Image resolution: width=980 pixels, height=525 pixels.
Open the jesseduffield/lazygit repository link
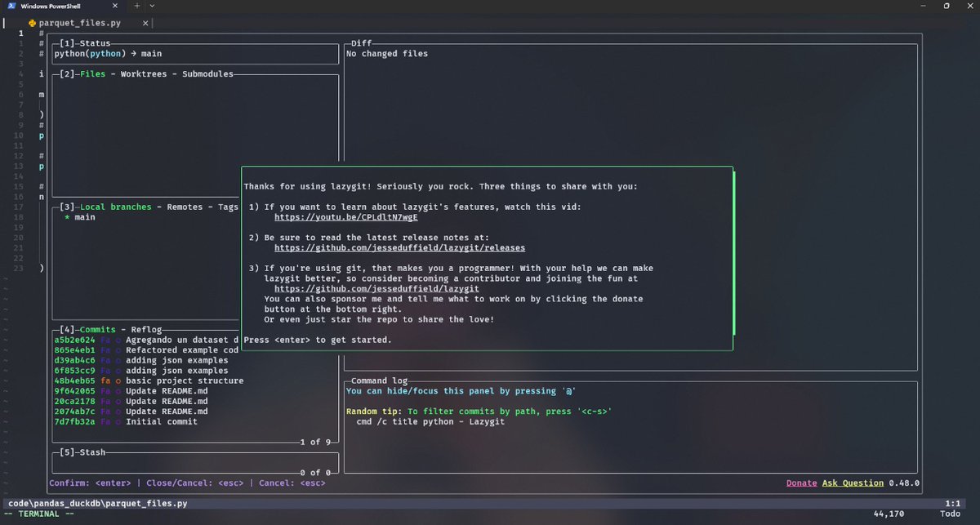click(x=376, y=288)
